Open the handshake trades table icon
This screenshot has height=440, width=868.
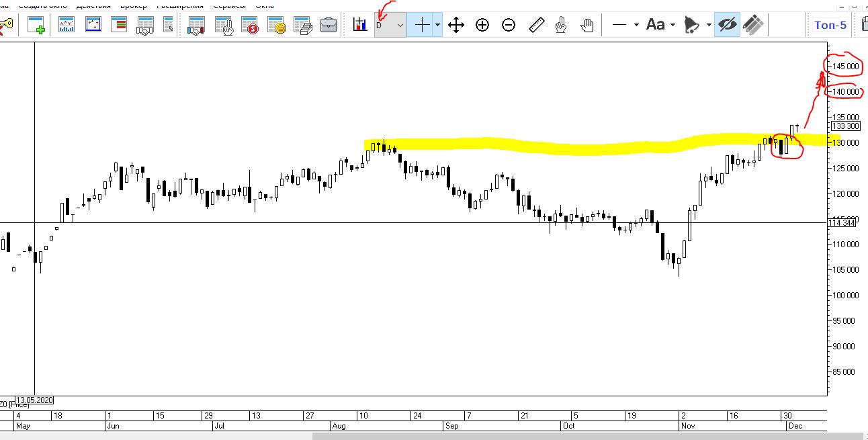point(144,26)
